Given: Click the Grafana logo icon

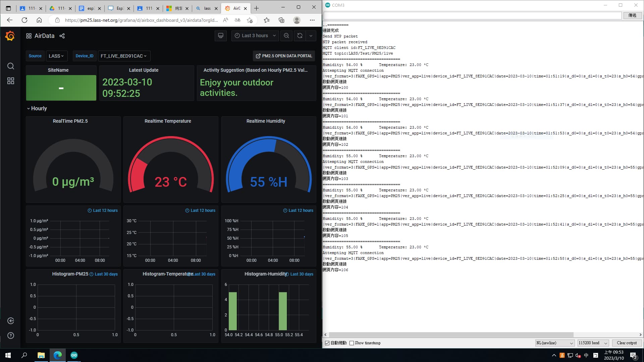Looking at the screenshot, I should (x=10, y=36).
